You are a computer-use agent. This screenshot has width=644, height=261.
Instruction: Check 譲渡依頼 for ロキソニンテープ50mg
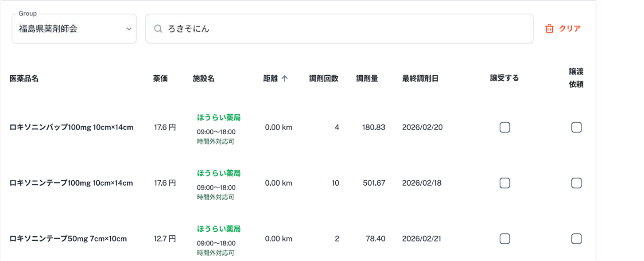[x=576, y=239]
